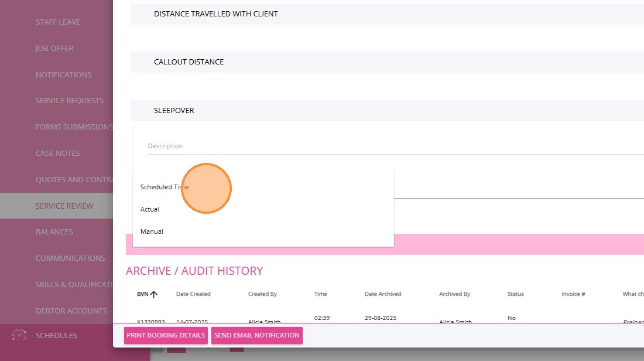Click Print Booking Details button

[166, 336]
